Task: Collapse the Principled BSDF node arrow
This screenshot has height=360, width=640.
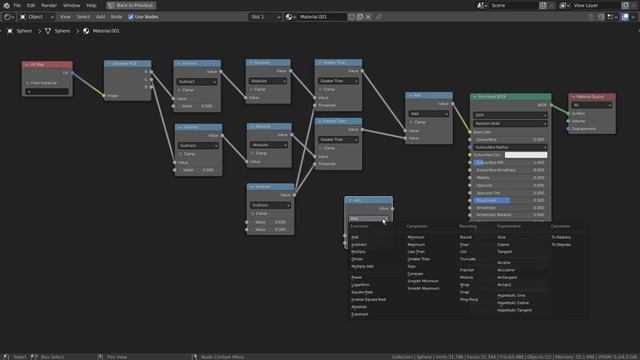Action: 475,97
